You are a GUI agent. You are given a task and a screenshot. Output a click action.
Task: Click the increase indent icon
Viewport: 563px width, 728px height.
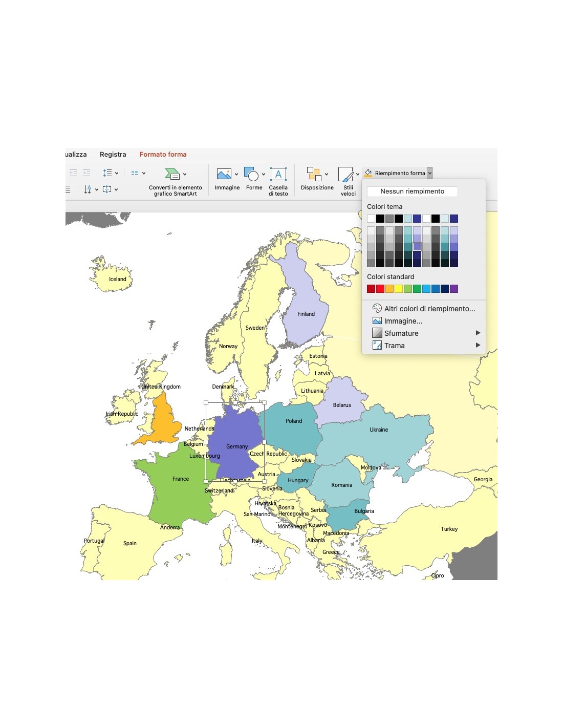pos(86,173)
